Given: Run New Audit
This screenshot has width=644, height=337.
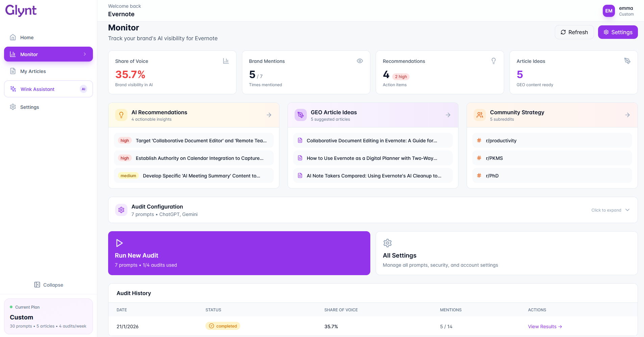Looking at the screenshot, I should click(239, 253).
